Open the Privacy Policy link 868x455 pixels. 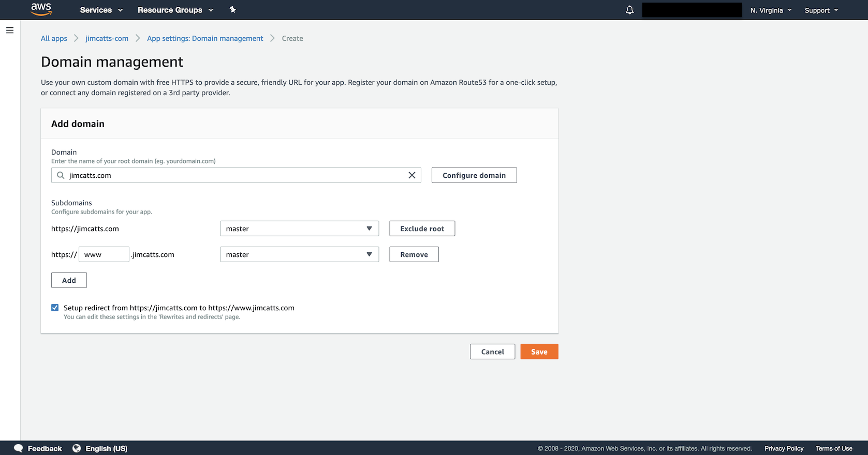pos(784,448)
